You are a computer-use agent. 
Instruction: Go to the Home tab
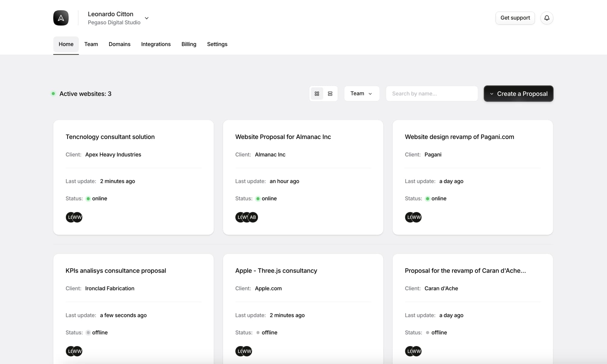[66, 44]
